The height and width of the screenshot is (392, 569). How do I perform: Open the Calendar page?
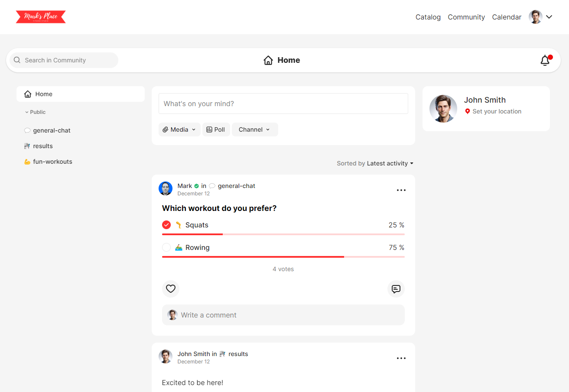[507, 17]
